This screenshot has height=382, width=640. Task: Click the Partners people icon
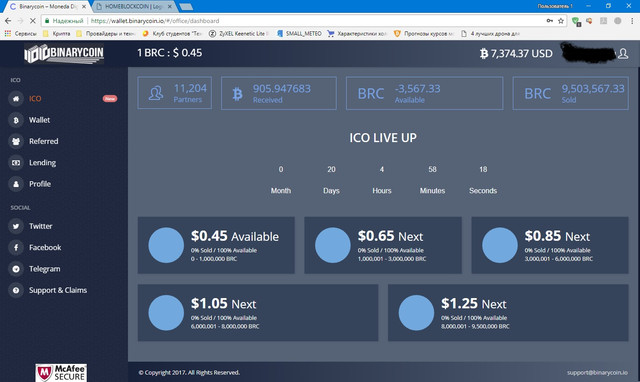tap(156, 93)
